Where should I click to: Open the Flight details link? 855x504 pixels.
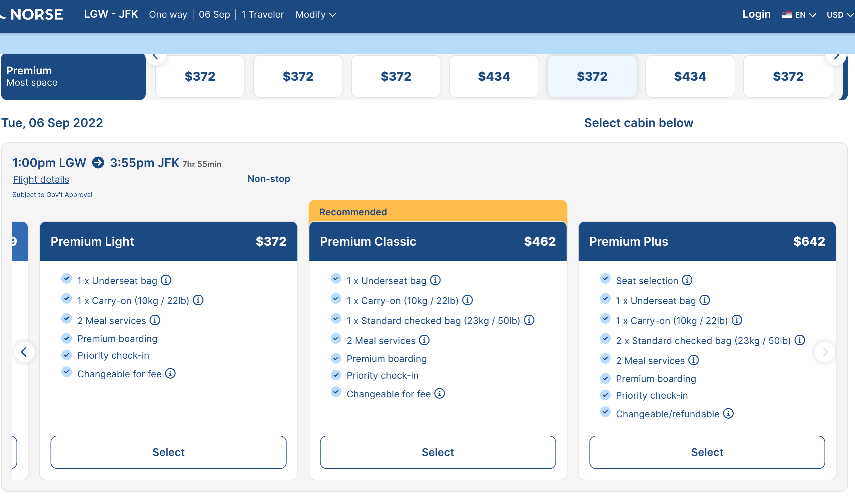(41, 179)
